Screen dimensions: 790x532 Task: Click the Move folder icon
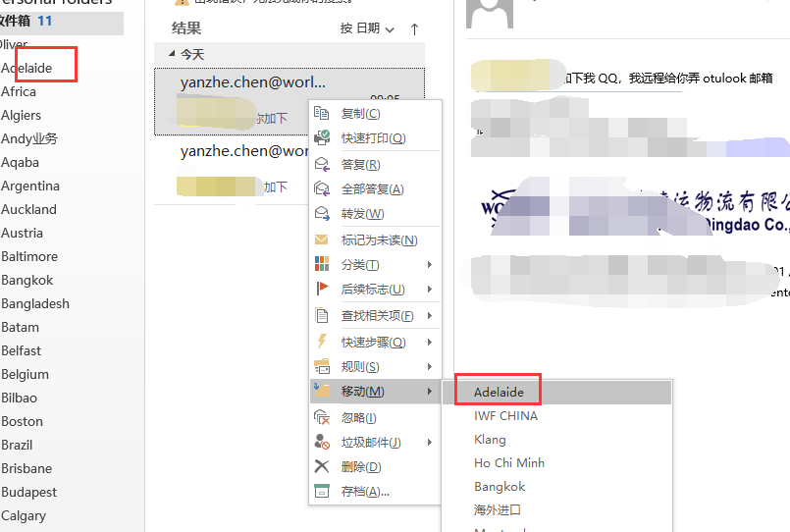click(322, 391)
